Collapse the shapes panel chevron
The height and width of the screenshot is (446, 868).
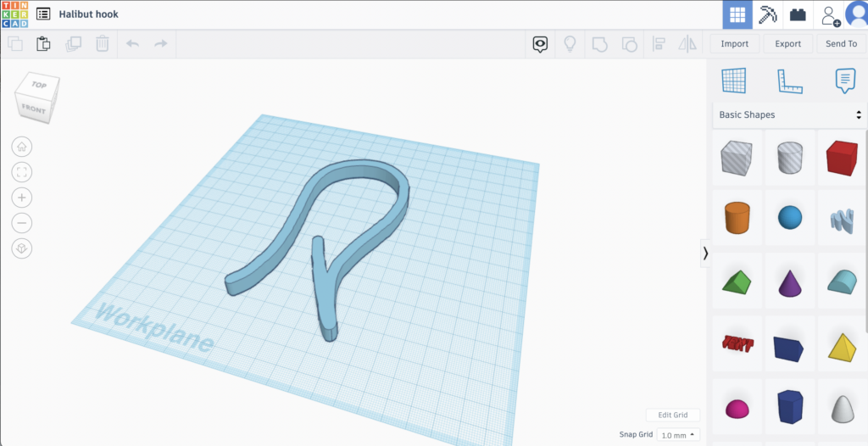point(705,254)
